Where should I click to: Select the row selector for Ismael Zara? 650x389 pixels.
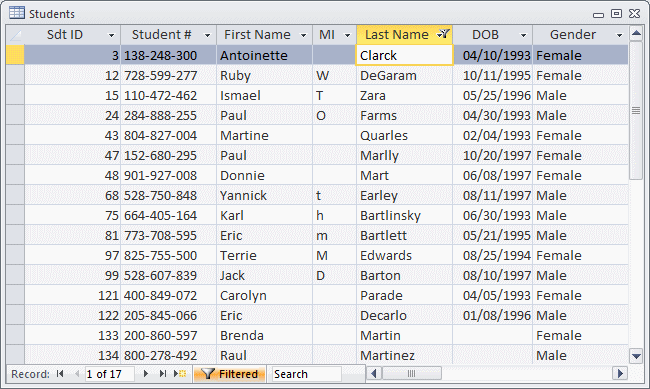(15, 95)
